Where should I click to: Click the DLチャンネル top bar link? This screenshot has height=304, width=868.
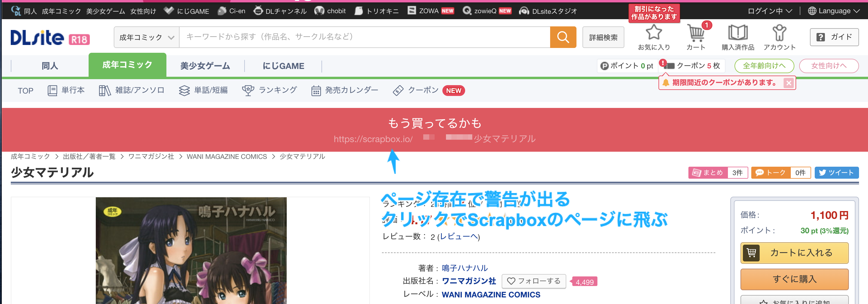[x=280, y=11]
